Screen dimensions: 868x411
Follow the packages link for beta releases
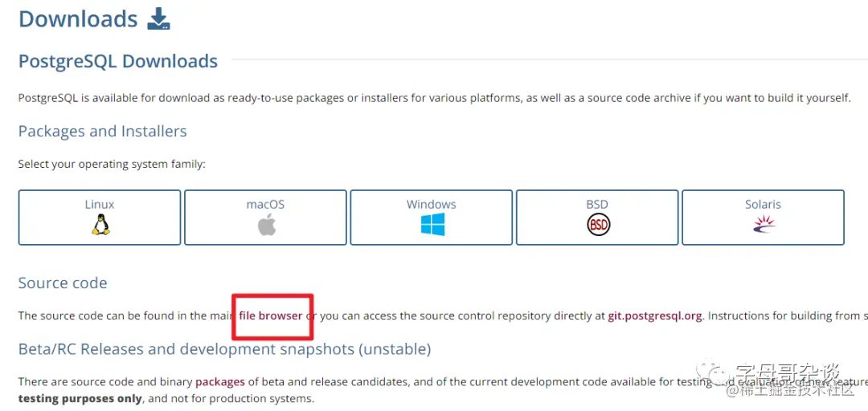pos(220,381)
